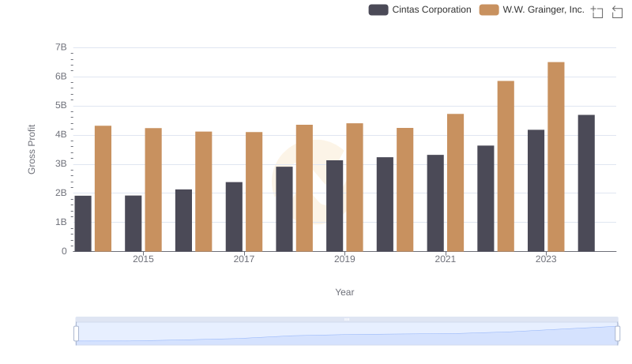Select the 2024 Cintas Corporation bar
This screenshot has height=364, width=632.
pyautogui.click(x=586, y=183)
